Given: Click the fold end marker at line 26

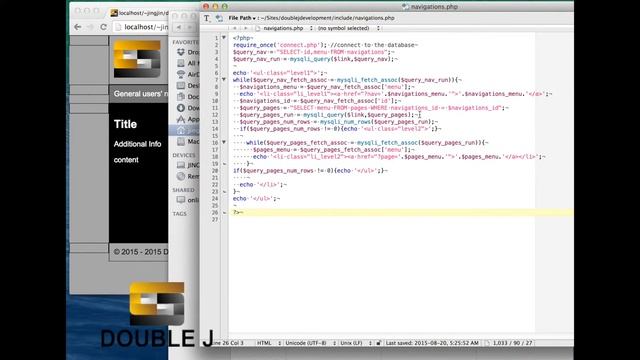Looking at the screenshot, I should (224, 212).
